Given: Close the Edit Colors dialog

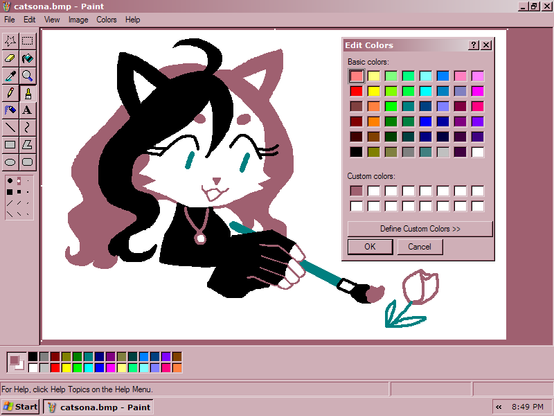Looking at the screenshot, I should point(487,45).
